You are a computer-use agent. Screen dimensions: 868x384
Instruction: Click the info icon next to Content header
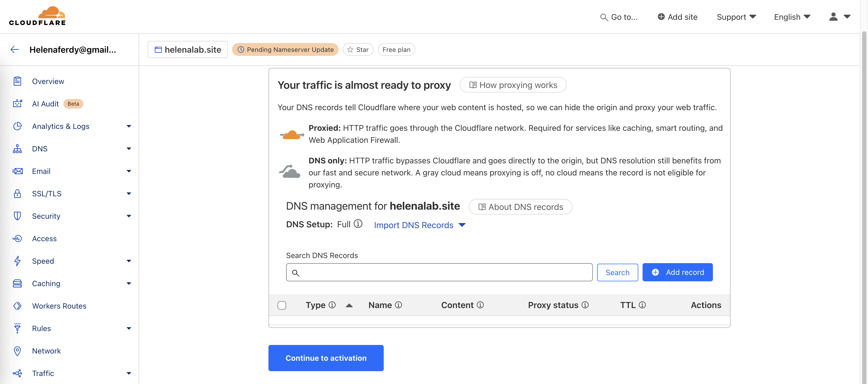pos(480,305)
